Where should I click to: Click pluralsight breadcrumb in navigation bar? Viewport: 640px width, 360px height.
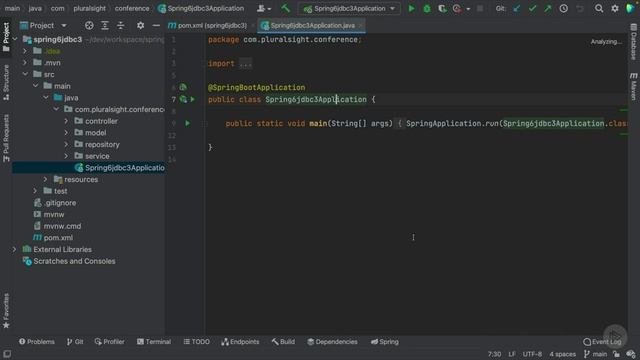coord(89,8)
